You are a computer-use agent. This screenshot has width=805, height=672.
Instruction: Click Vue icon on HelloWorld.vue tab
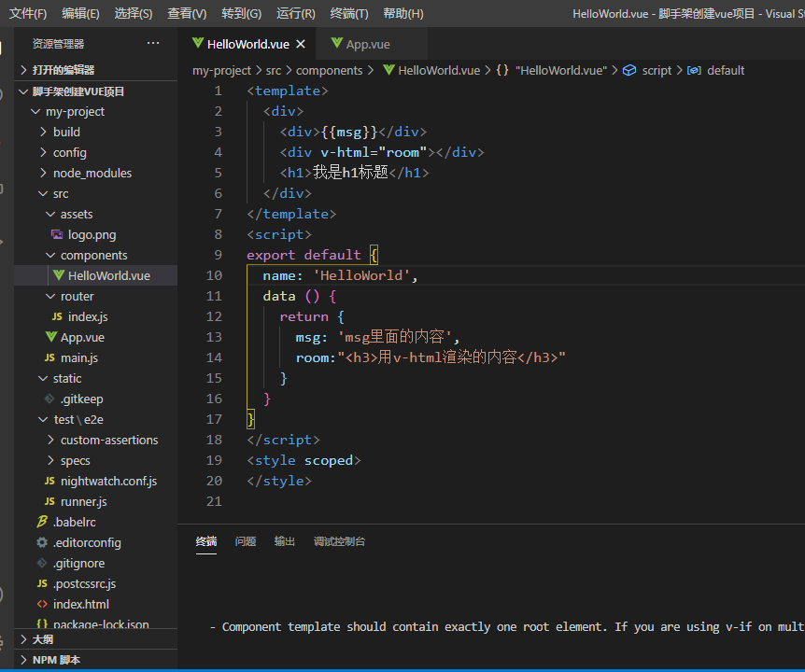(198, 43)
